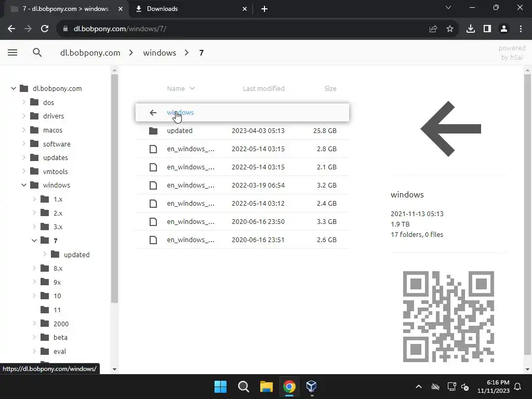Click dl.bobpony.com in the breadcrumb
Screen dimensions: 532x399
coord(90,52)
